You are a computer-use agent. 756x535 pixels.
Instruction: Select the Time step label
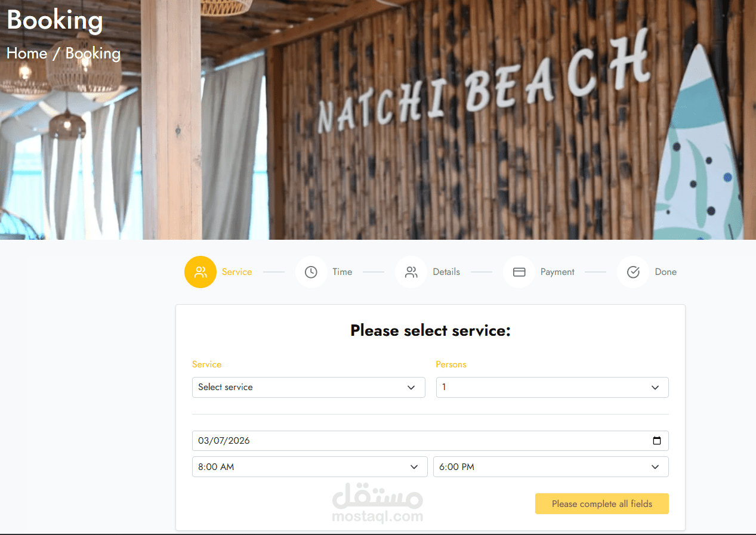[x=342, y=272]
